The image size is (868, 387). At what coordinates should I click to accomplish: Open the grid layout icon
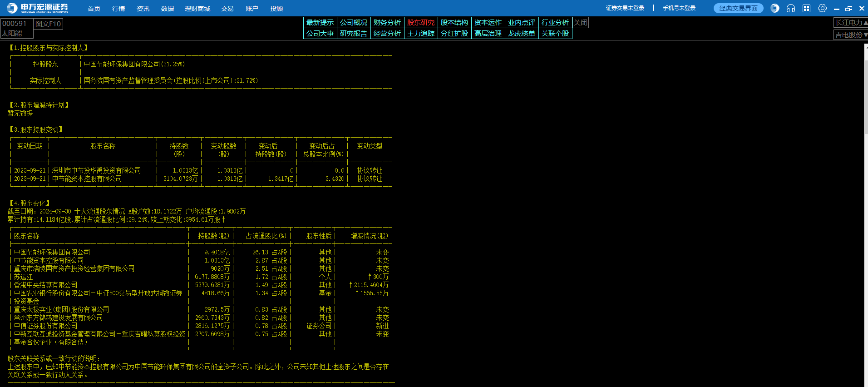pos(806,8)
